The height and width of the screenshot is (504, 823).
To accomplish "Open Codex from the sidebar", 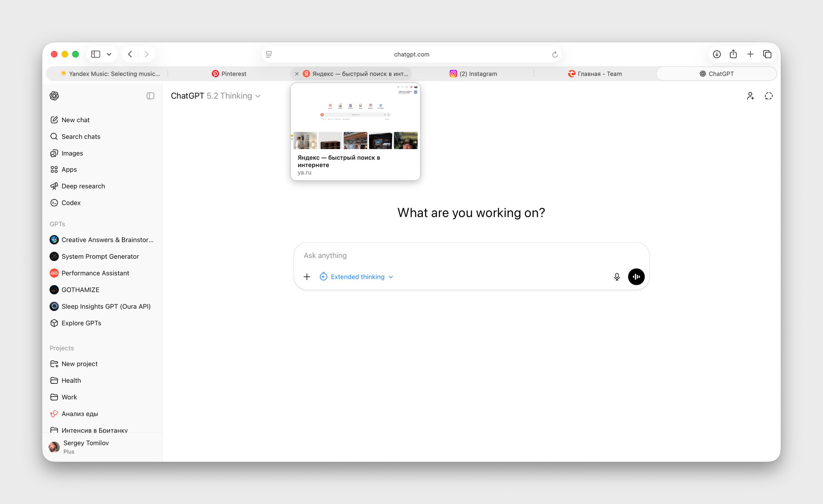I will [x=102, y=203].
